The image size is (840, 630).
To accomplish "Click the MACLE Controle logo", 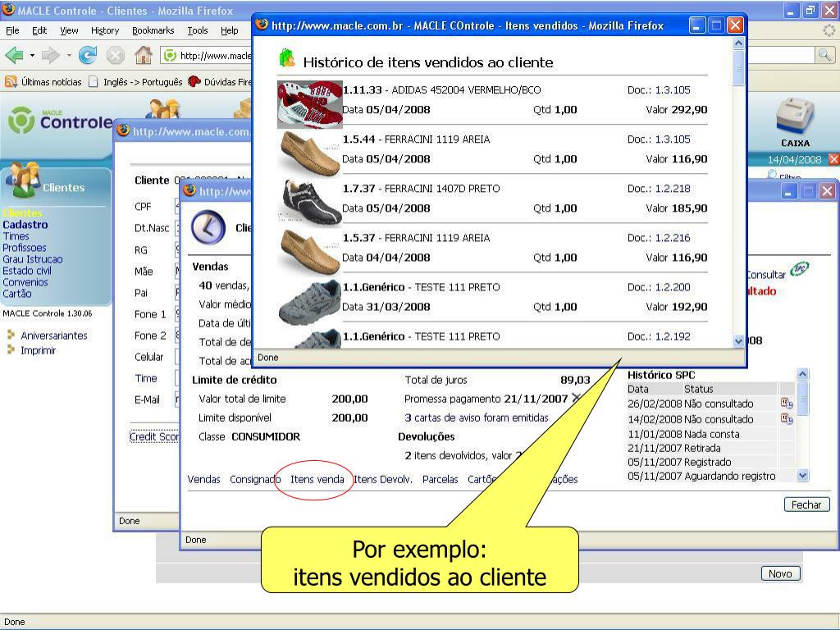I will coord(60,120).
